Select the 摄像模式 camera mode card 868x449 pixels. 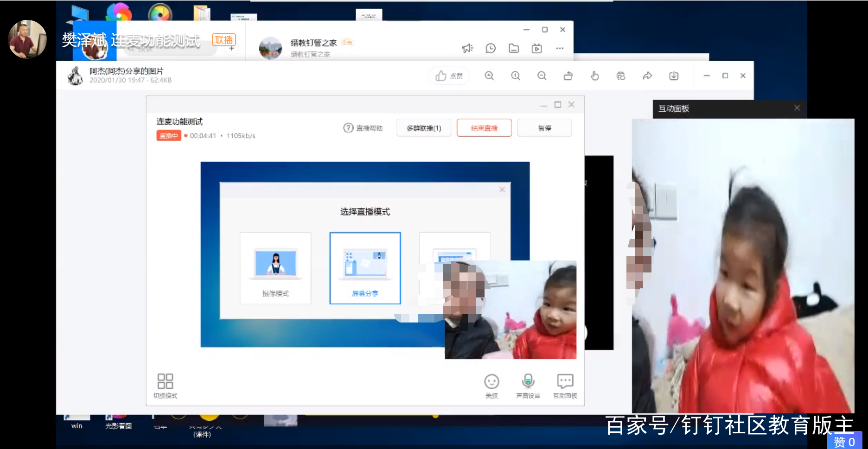click(275, 268)
